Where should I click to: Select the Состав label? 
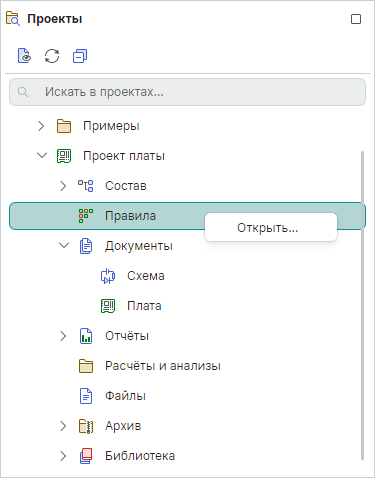coord(126,186)
